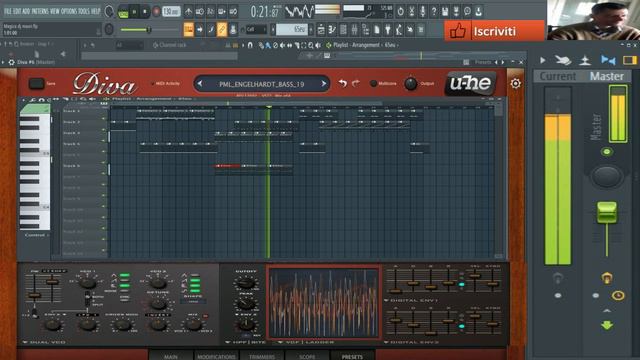Screen dimensions: 640x360
Task: Open PATTERNS menu
Action: [x=40, y=11]
